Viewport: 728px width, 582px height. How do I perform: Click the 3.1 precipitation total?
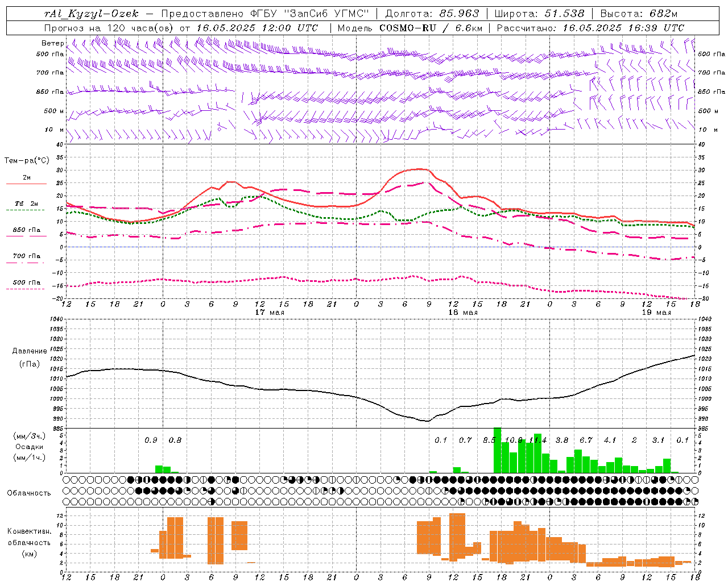tap(659, 440)
